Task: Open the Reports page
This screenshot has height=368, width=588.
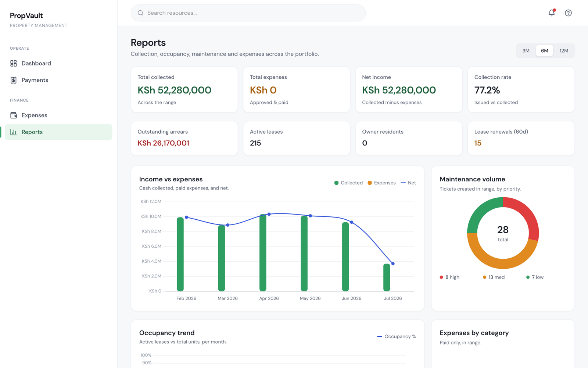Action: pyautogui.click(x=58, y=132)
